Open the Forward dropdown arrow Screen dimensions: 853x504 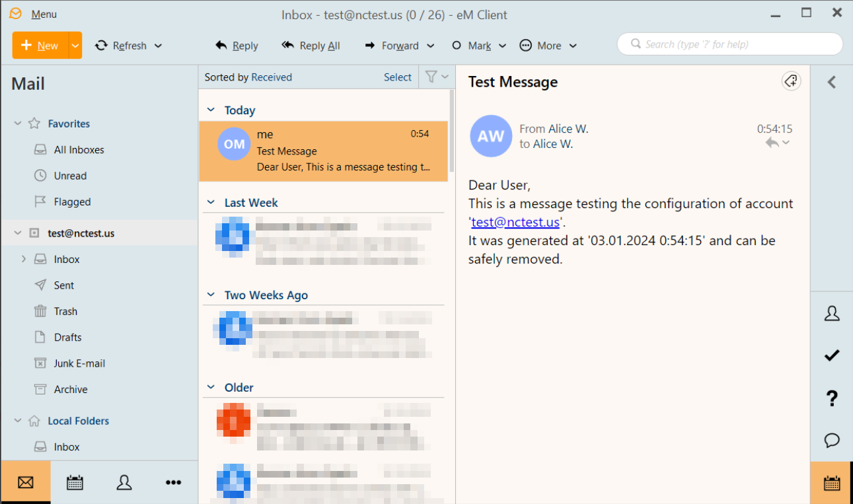click(431, 46)
